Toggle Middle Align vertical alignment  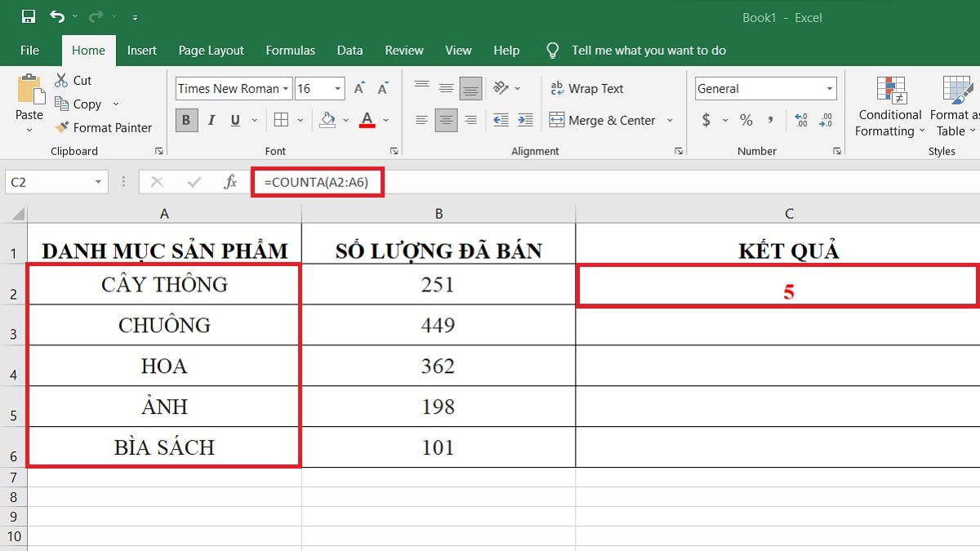tap(446, 87)
